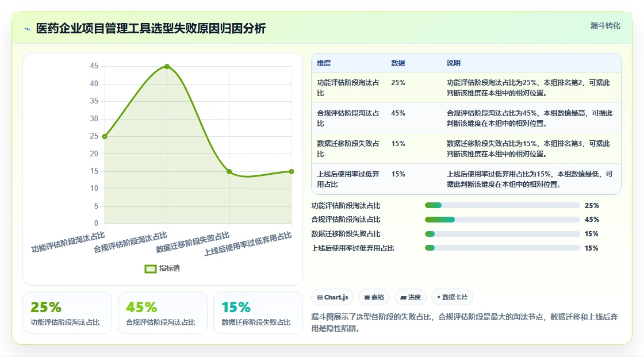
Task: Select the Chart.js tag
Action: pyautogui.click(x=333, y=297)
